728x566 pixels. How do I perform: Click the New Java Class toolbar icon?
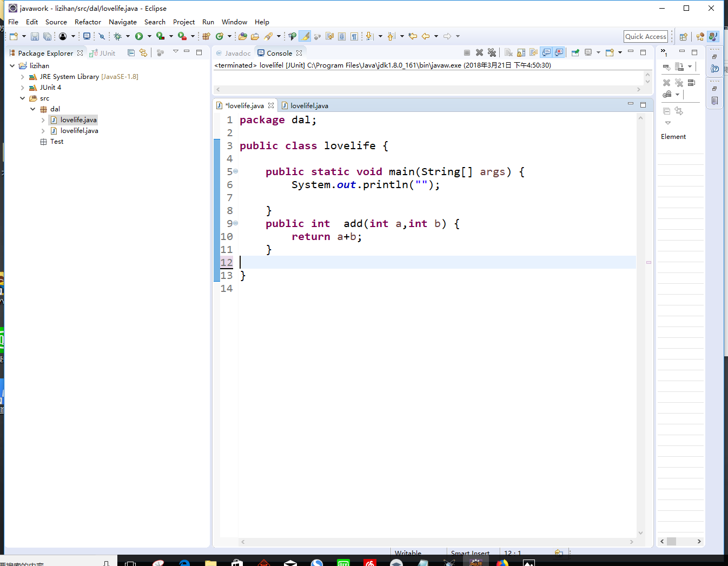[219, 36]
